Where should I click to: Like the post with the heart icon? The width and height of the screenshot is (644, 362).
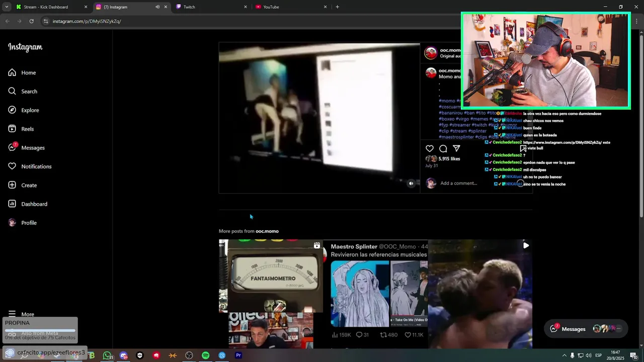[x=430, y=149]
